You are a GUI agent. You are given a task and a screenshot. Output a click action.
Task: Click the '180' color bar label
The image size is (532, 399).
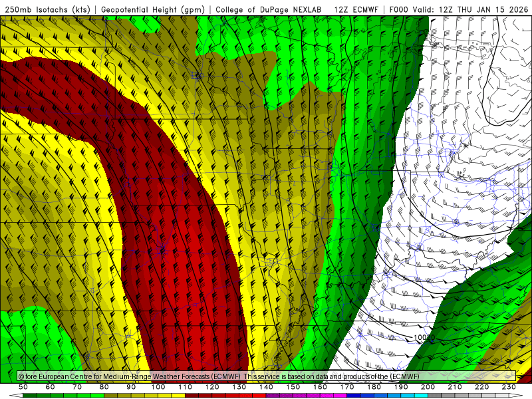coord(374,387)
